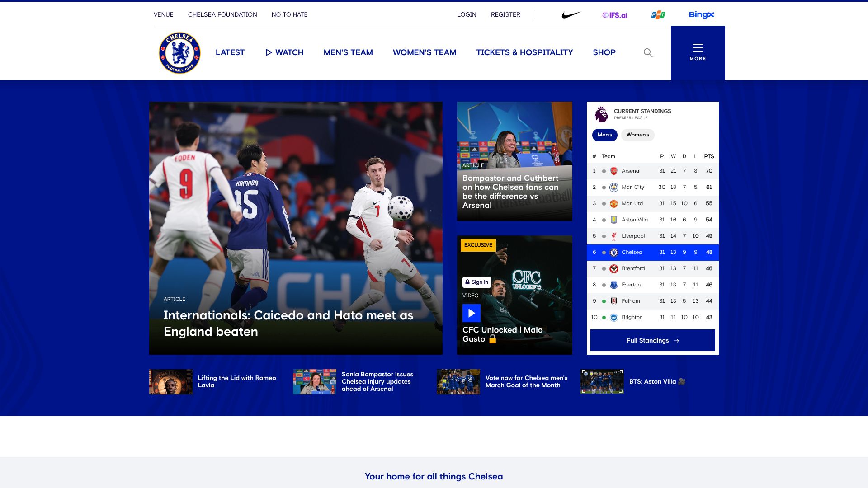Open the search magnifier icon
This screenshot has height=488, width=868.
point(648,53)
